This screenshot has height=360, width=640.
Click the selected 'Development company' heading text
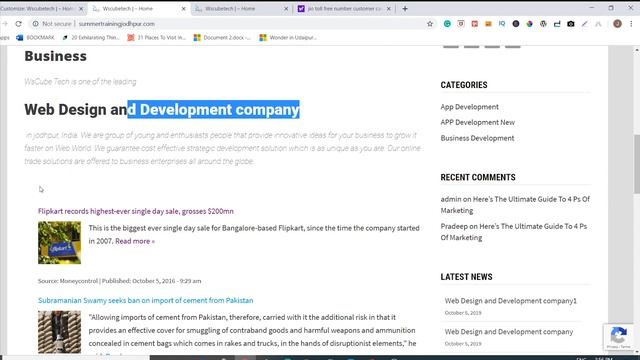pyautogui.click(x=213, y=109)
